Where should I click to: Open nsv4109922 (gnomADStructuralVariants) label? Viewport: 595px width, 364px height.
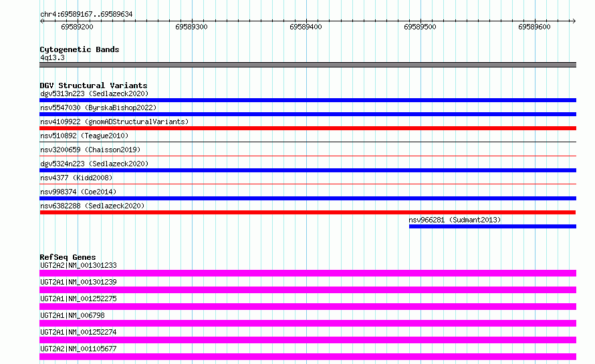click(x=114, y=122)
